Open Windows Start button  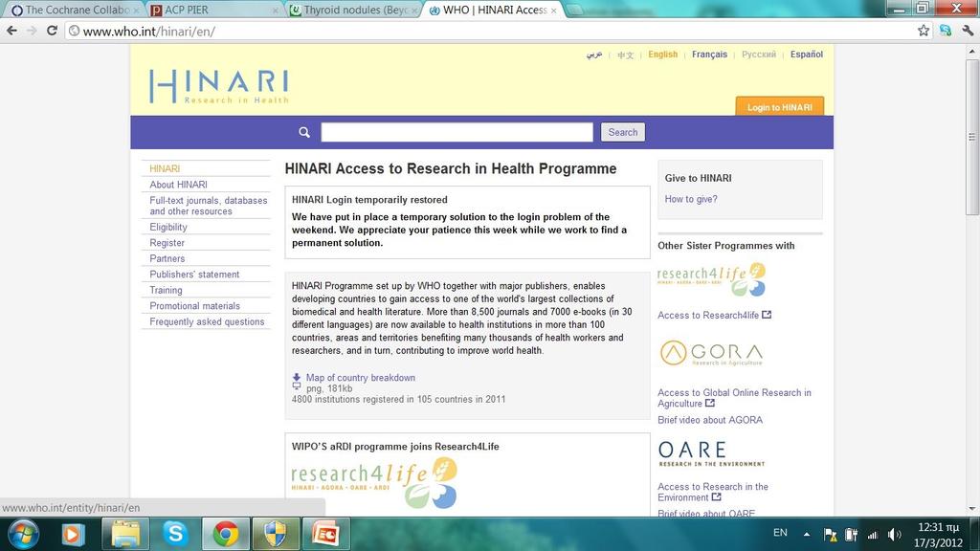point(23,534)
